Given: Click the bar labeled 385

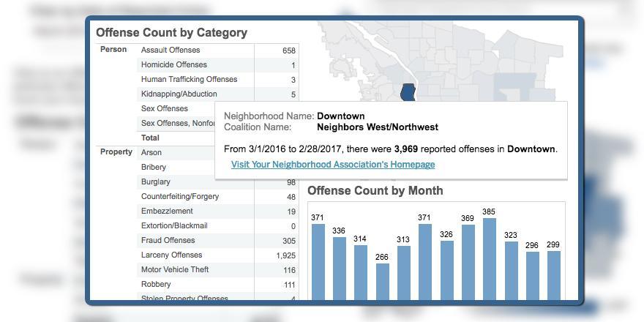Looking at the screenshot, I should tap(489, 259).
